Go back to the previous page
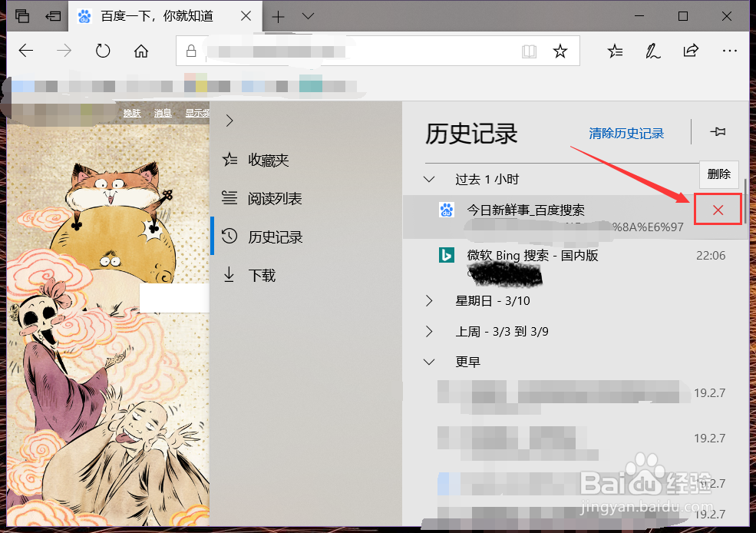The width and height of the screenshot is (756, 533). point(26,51)
